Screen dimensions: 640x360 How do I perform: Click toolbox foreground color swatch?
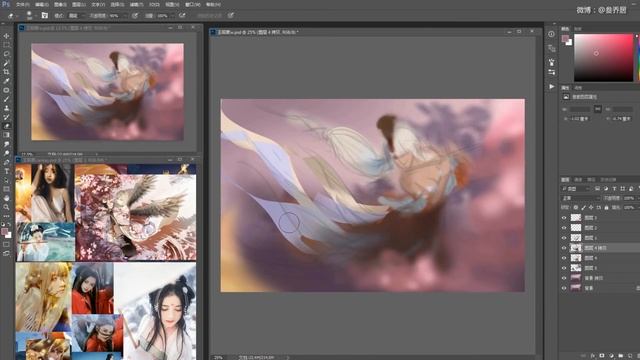click(x=4, y=232)
